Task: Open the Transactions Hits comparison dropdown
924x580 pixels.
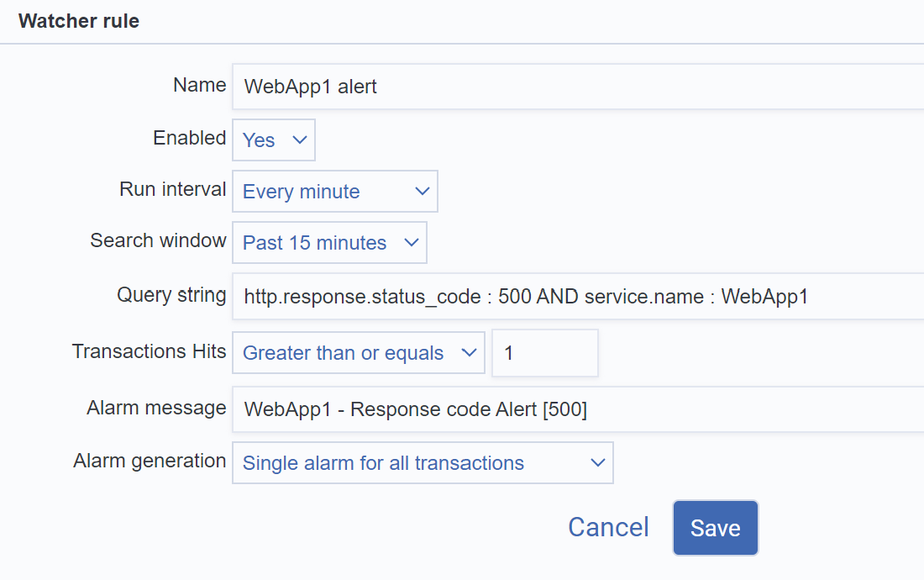Action: (359, 352)
